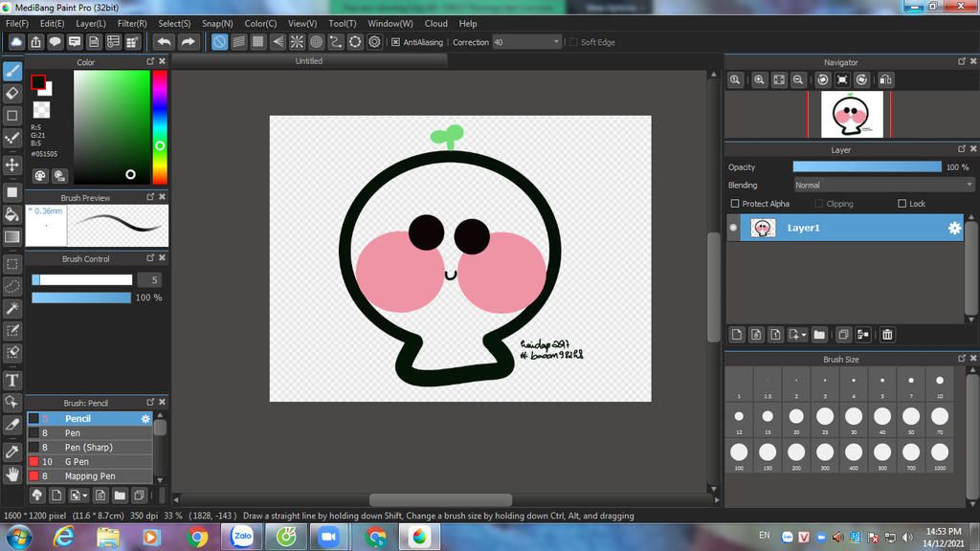Check the Protect Alpha option
Image resolution: width=980 pixels, height=551 pixels.
pos(735,204)
